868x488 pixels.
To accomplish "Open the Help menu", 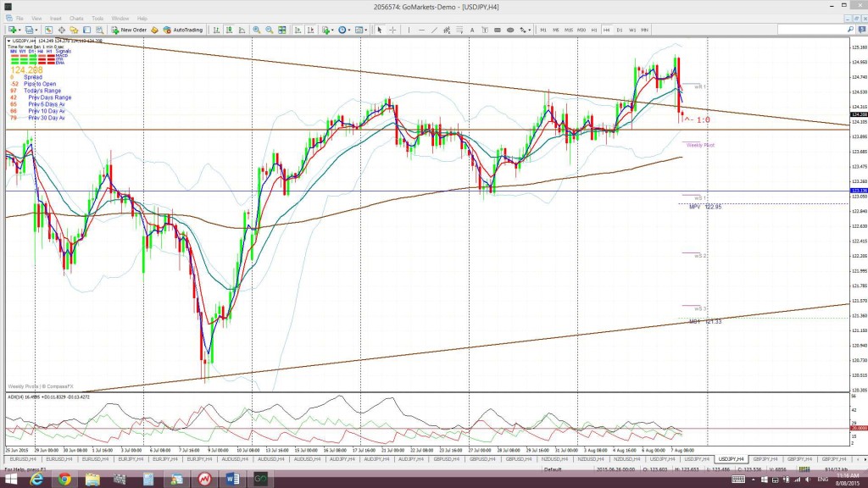I will coord(142,19).
